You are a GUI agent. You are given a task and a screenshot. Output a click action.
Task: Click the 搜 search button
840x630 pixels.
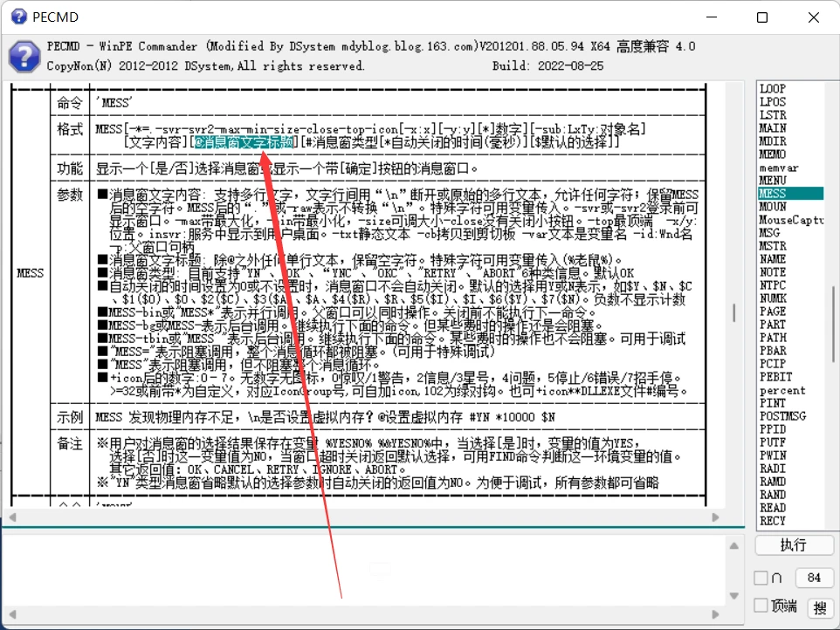coord(820,608)
